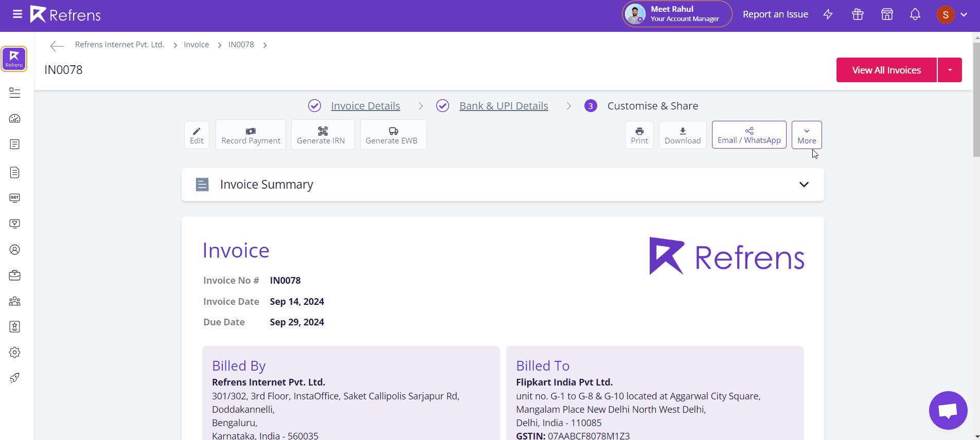
Task: Click View All Invoices button
Action: (886, 70)
